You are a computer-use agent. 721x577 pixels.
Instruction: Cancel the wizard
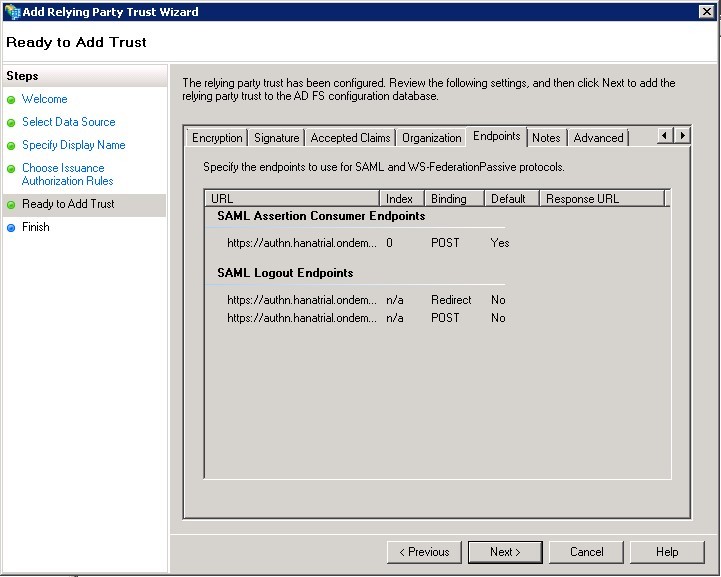coord(587,552)
